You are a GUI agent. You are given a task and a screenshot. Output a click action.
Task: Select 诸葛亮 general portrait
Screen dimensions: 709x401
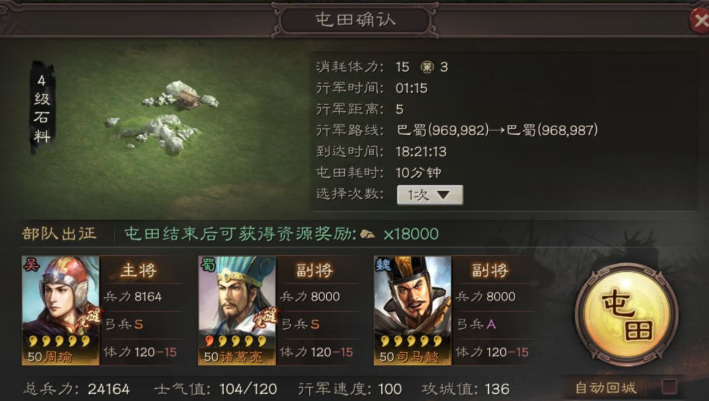[237, 311]
